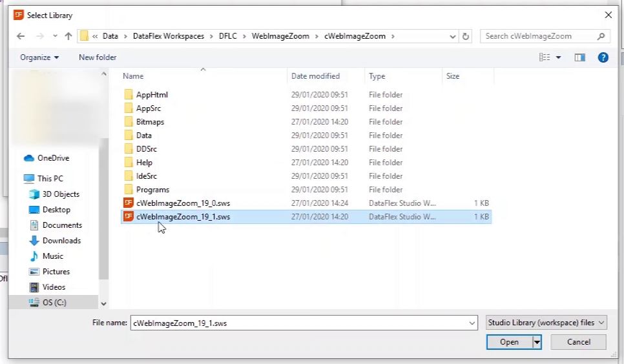The image size is (624, 364).
Task: Go up one folder level arrow
Action: [x=68, y=36]
